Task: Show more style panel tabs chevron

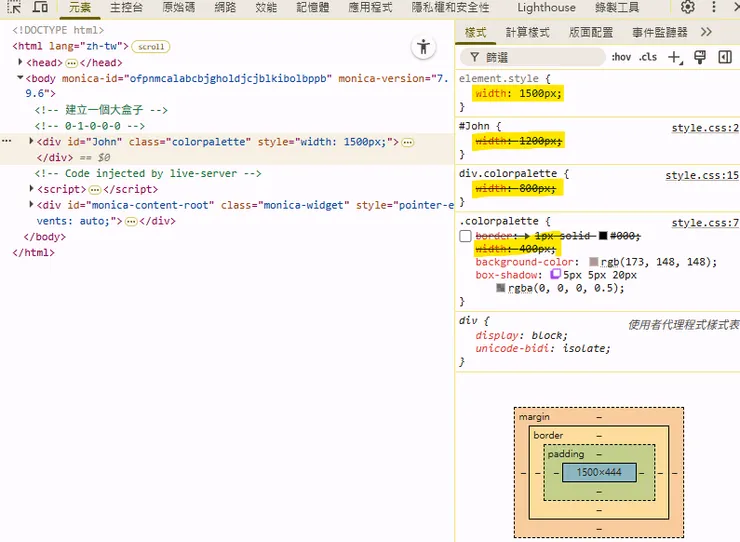Action: 706,32
